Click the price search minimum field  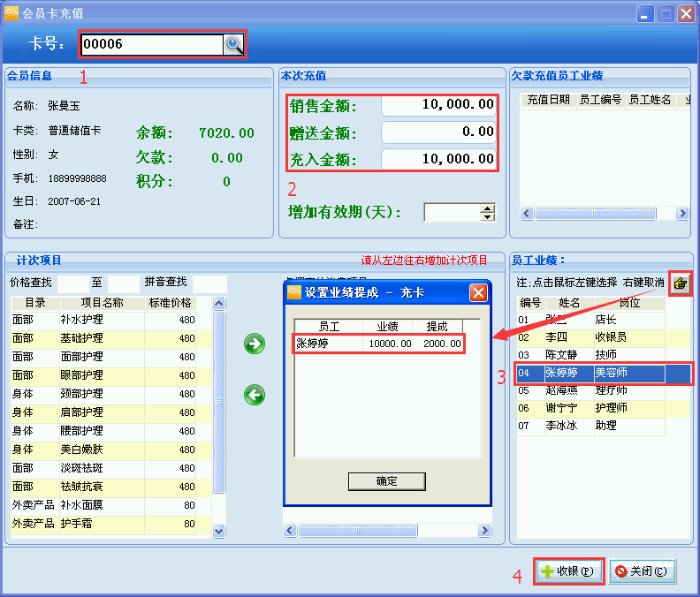pyautogui.click(x=73, y=283)
